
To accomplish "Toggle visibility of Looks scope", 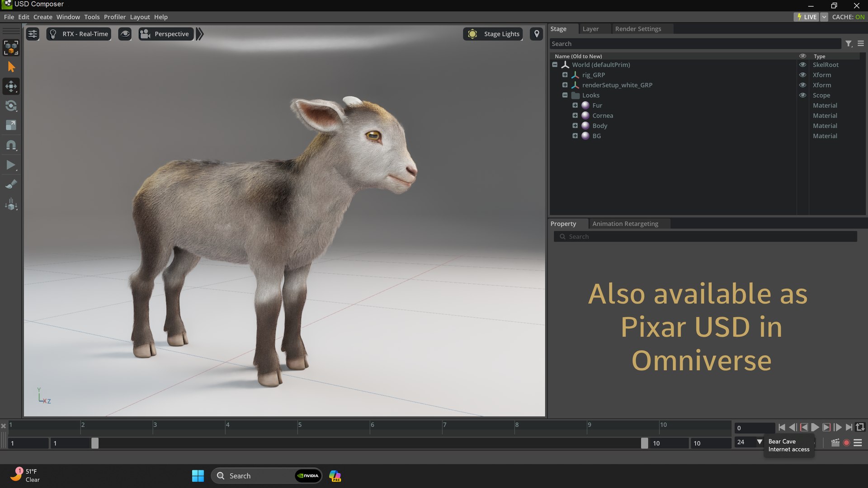I will (x=803, y=95).
